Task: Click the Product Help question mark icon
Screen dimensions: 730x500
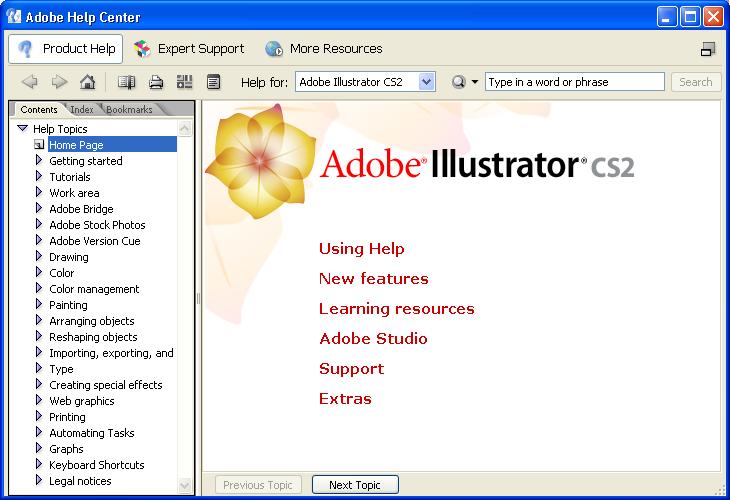Action: [25, 48]
